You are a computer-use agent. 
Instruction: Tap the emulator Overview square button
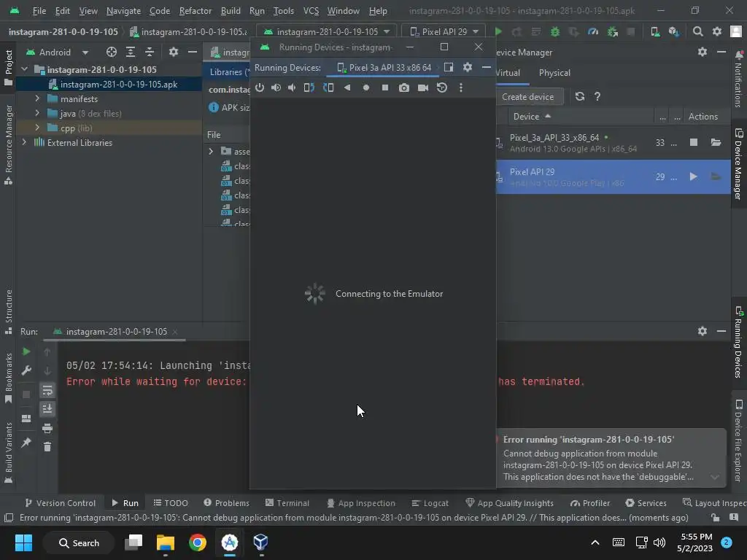click(385, 87)
